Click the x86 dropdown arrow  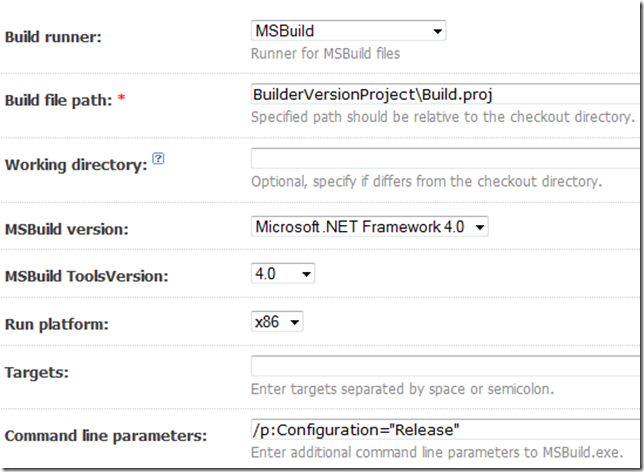tap(294, 322)
